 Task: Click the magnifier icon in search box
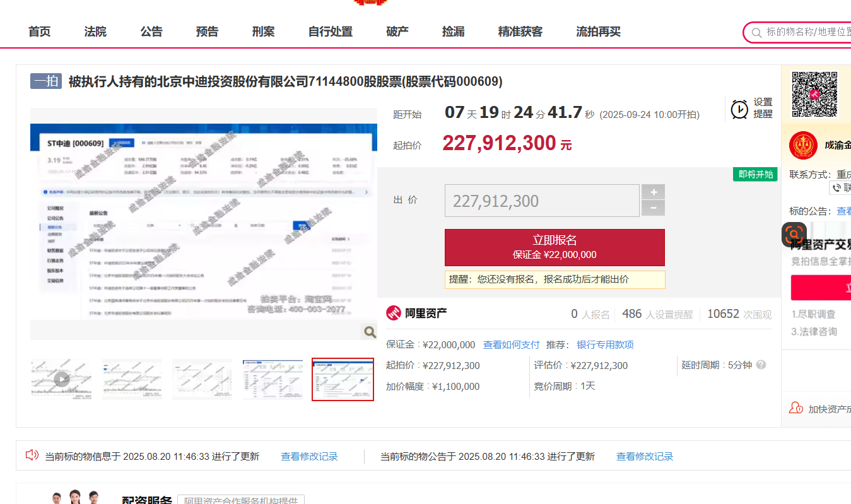[756, 32]
